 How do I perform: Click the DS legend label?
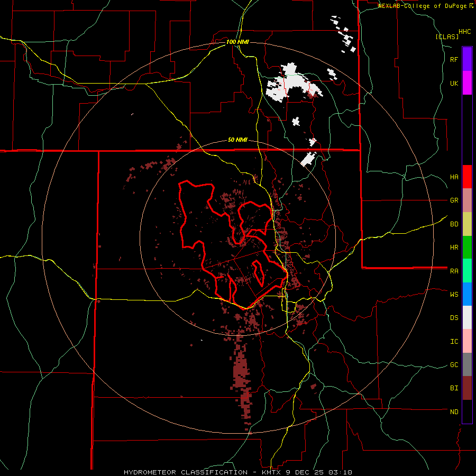[454, 318]
